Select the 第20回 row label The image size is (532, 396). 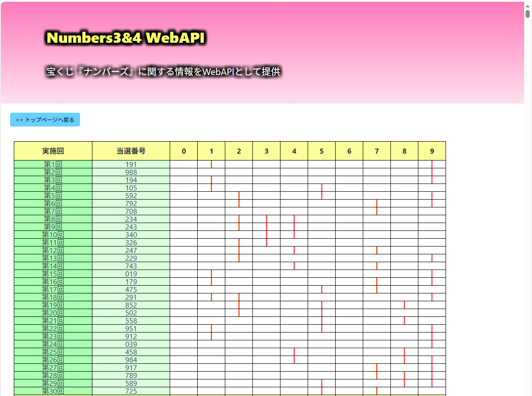[x=53, y=313]
